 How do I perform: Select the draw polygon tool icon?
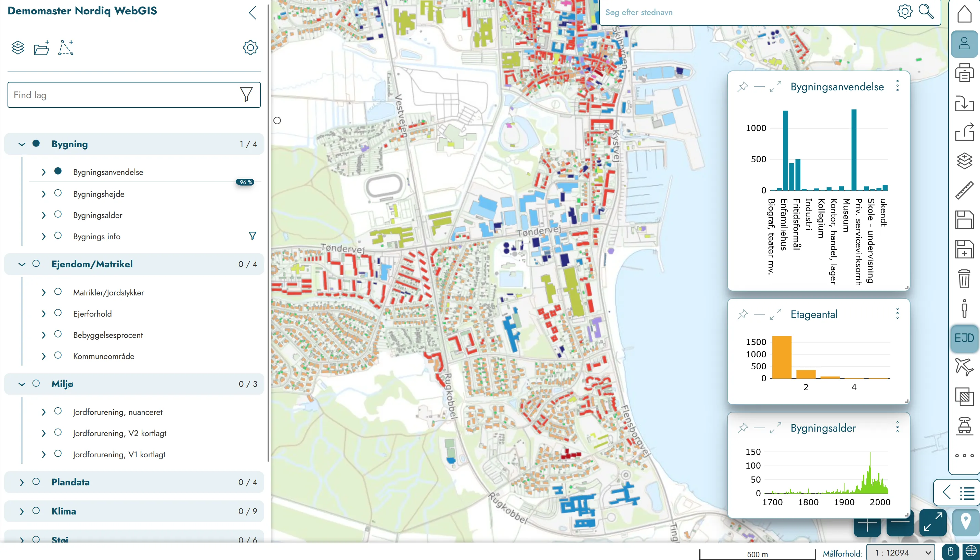point(66,48)
